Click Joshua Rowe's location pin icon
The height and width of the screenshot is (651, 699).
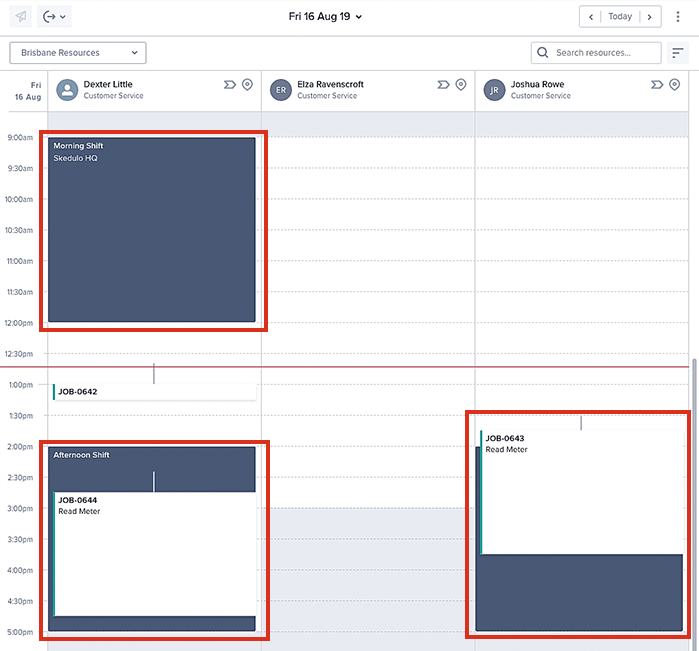tap(675, 85)
